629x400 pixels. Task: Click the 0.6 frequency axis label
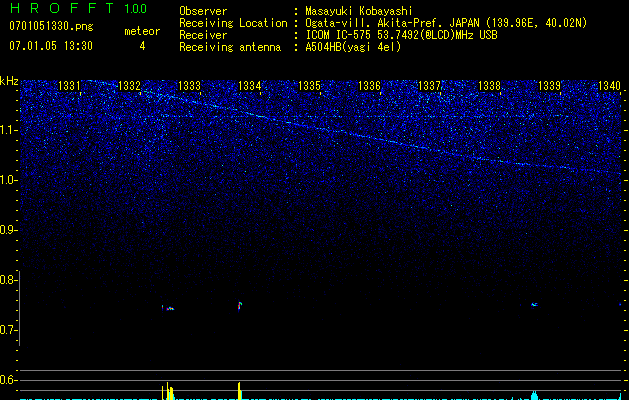click(x=7, y=380)
